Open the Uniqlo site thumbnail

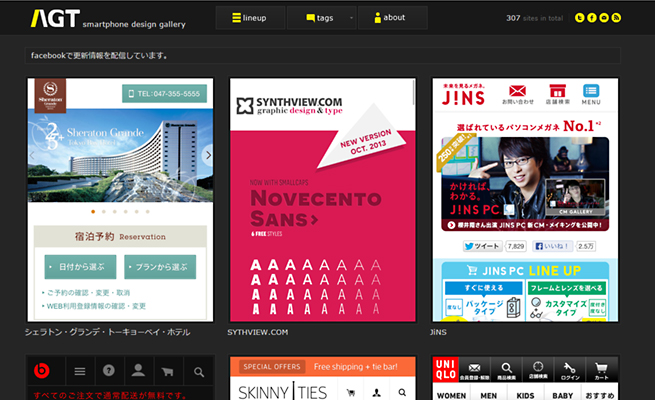pos(525,378)
